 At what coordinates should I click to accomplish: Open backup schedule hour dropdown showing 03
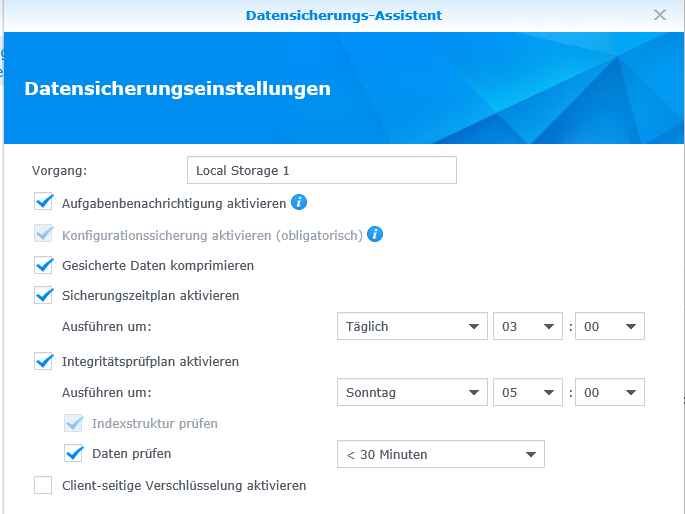(527, 327)
